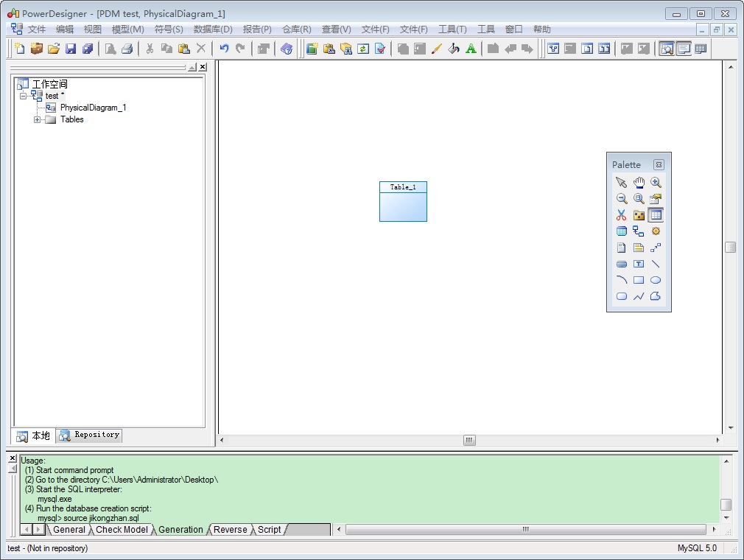
Task: Switch to the Repository browser tab
Action: [x=90, y=435]
